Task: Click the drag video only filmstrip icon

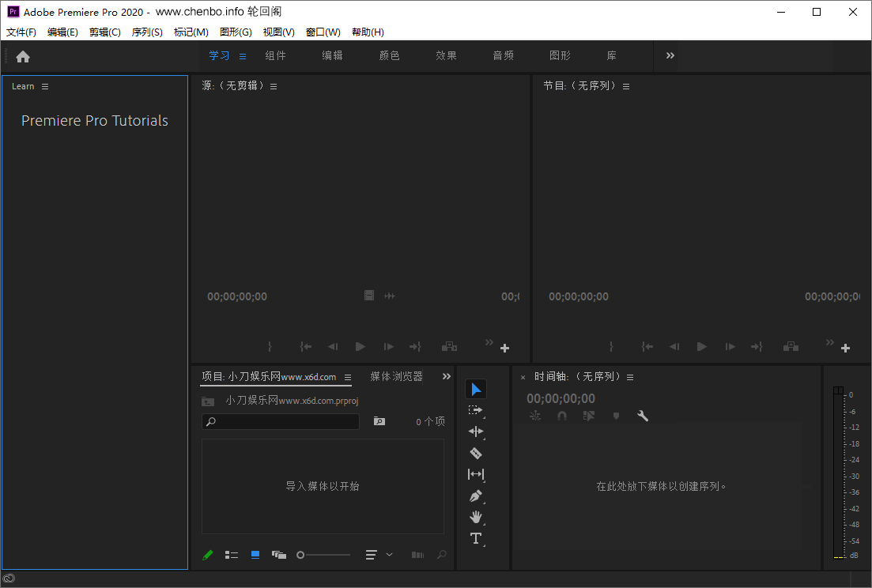Action: (x=369, y=295)
